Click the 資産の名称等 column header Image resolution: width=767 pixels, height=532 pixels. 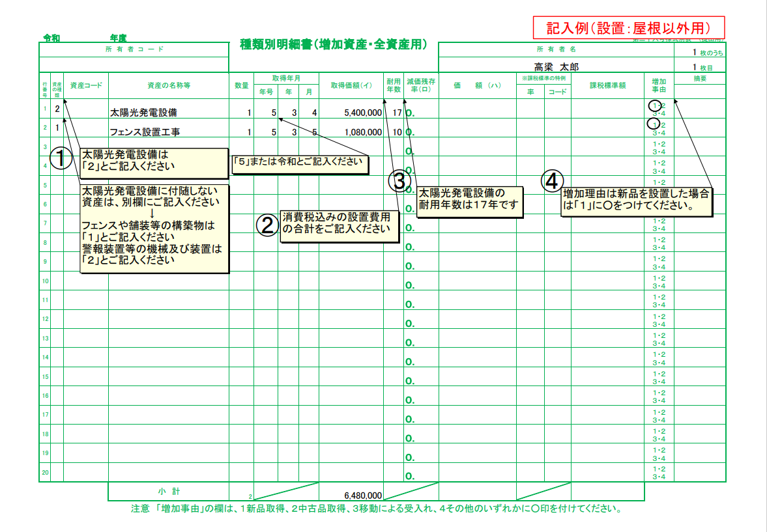point(169,85)
